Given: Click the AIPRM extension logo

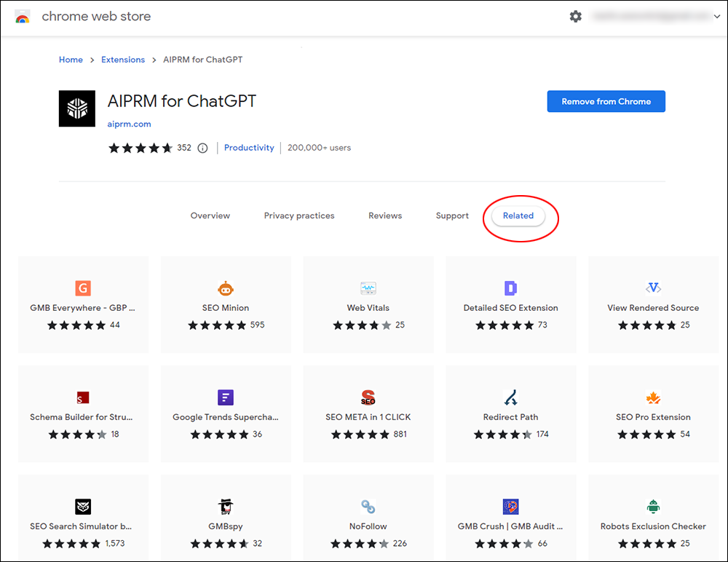Looking at the screenshot, I should click(x=77, y=108).
